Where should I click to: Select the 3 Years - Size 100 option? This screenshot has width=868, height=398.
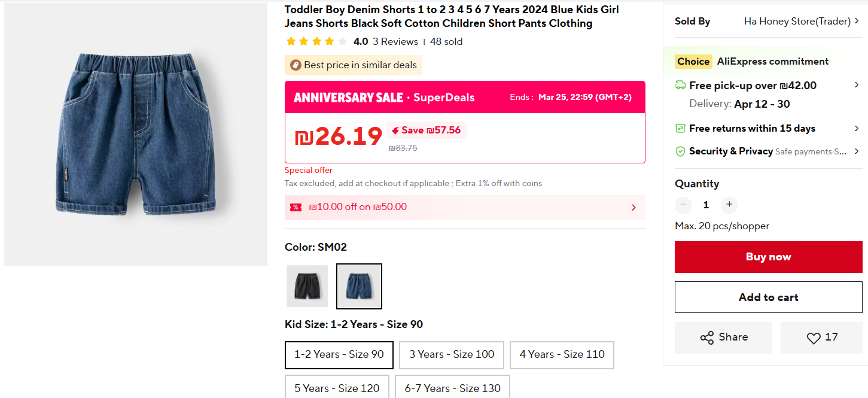[452, 354]
